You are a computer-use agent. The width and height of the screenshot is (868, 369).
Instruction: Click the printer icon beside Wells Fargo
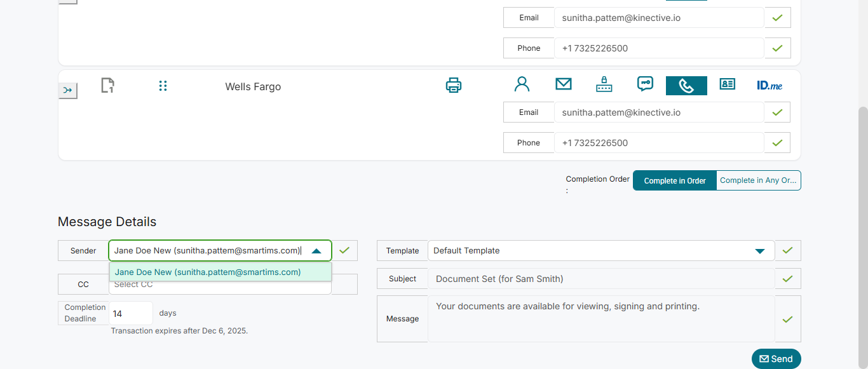pos(453,85)
